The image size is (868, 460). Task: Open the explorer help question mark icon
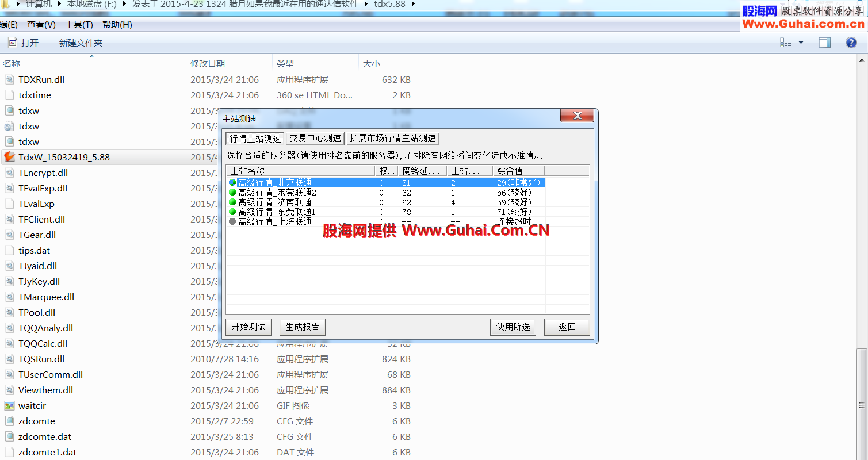coord(851,42)
